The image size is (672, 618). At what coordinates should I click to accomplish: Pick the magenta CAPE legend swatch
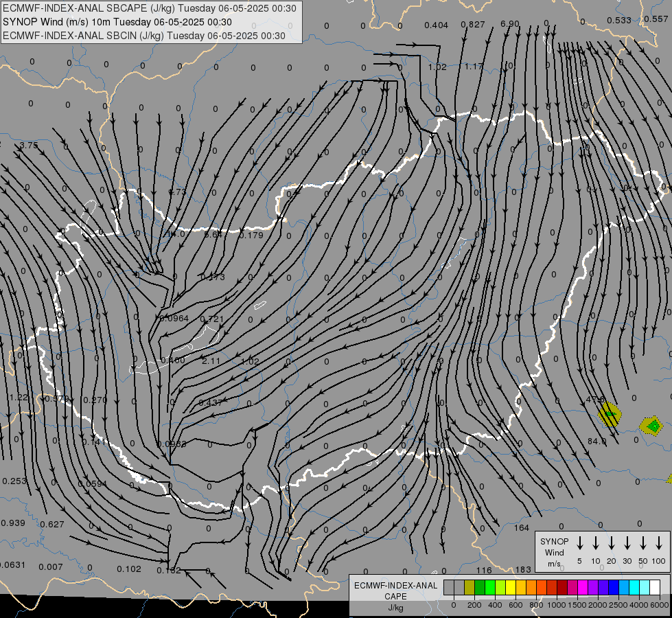(x=583, y=588)
